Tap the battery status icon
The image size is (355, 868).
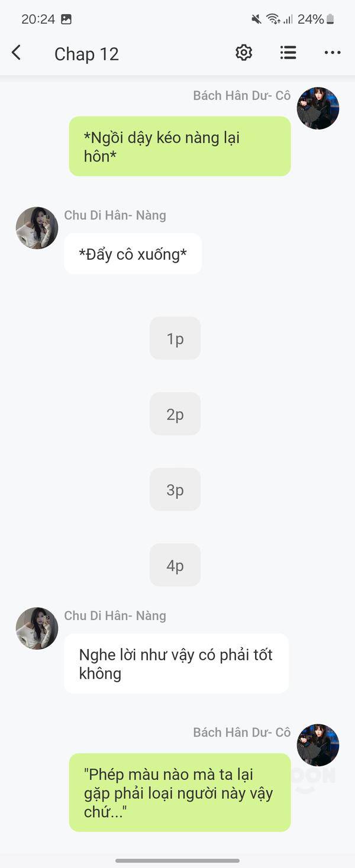tap(330, 19)
